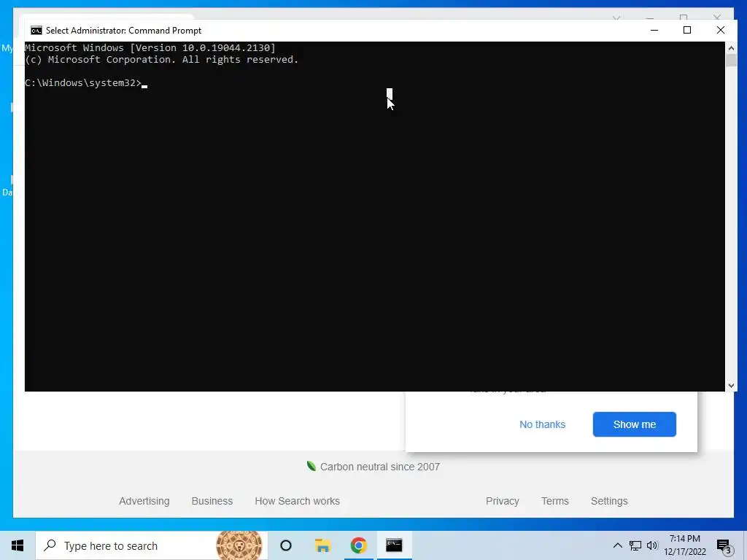
Task: Open the Advertising link in browser footer
Action: 144,501
